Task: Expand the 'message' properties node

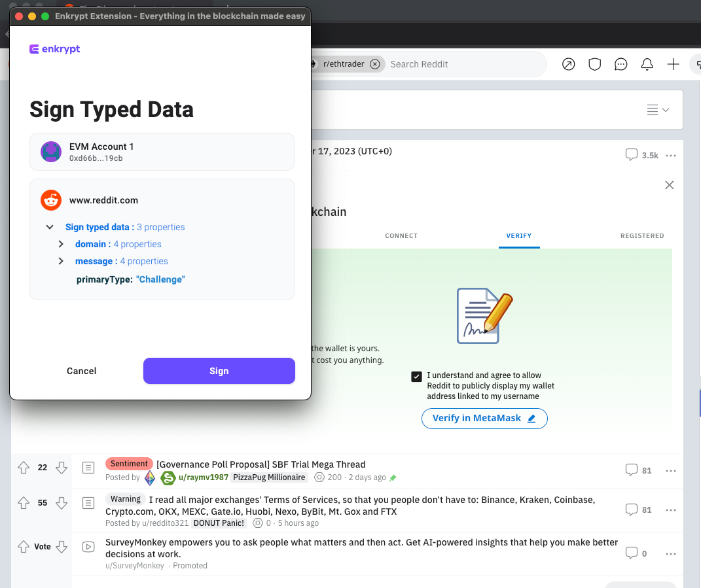Action: point(61,261)
